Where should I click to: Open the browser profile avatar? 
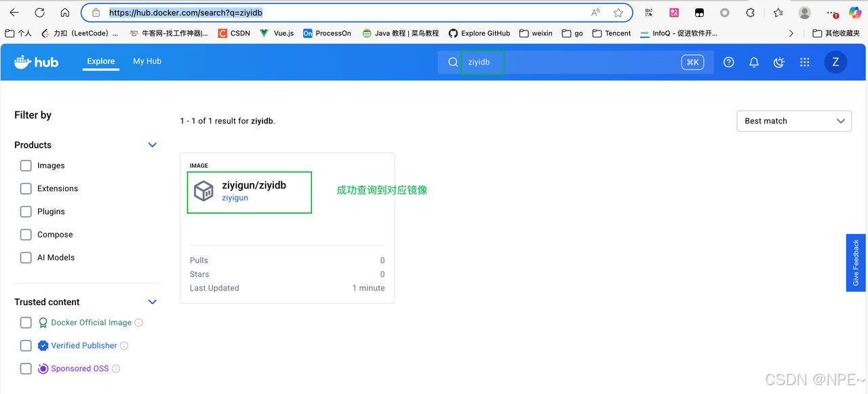click(805, 12)
